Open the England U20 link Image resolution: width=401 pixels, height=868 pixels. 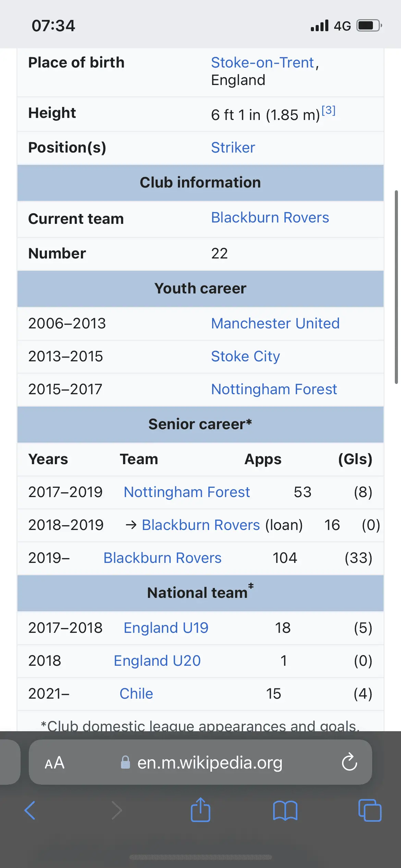click(157, 661)
